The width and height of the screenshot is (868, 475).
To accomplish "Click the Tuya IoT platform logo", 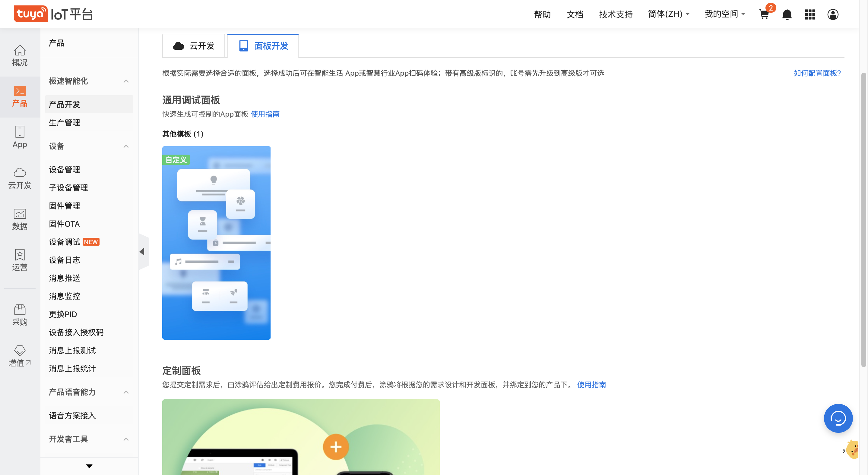I will tap(53, 14).
